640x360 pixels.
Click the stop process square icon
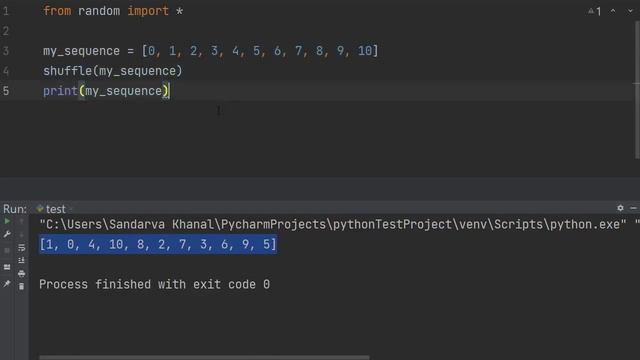(7, 250)
